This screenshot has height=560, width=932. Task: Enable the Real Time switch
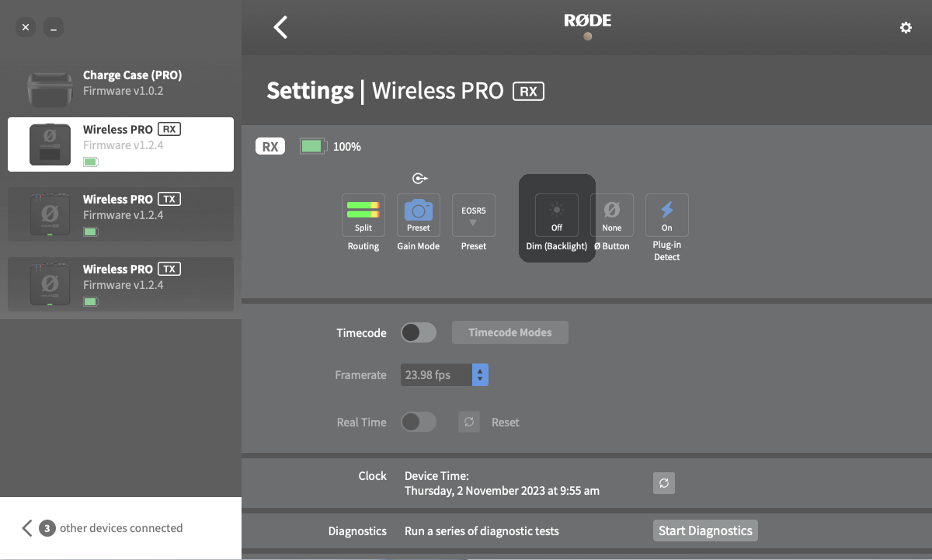pyautogui.click(x=419, y=422)
